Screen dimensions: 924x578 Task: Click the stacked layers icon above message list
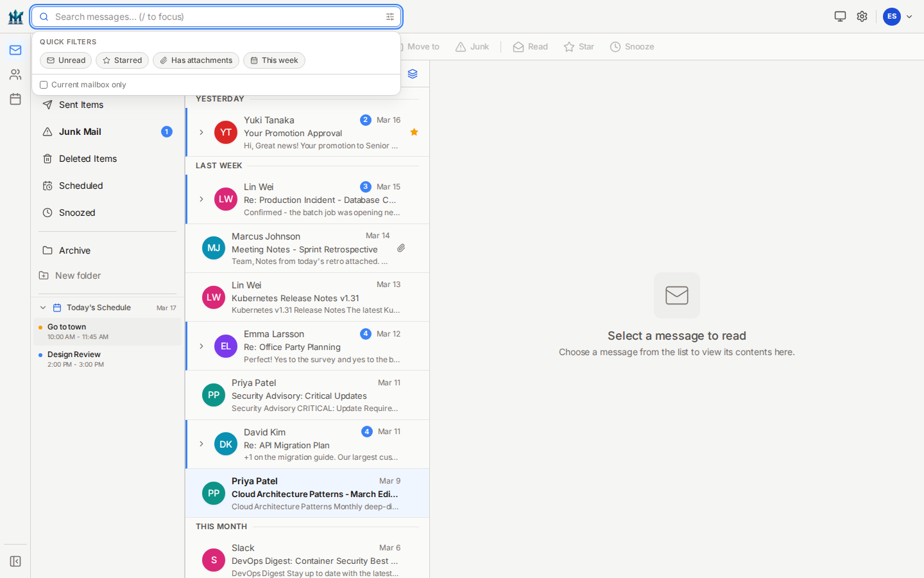(x=413, y=74)
